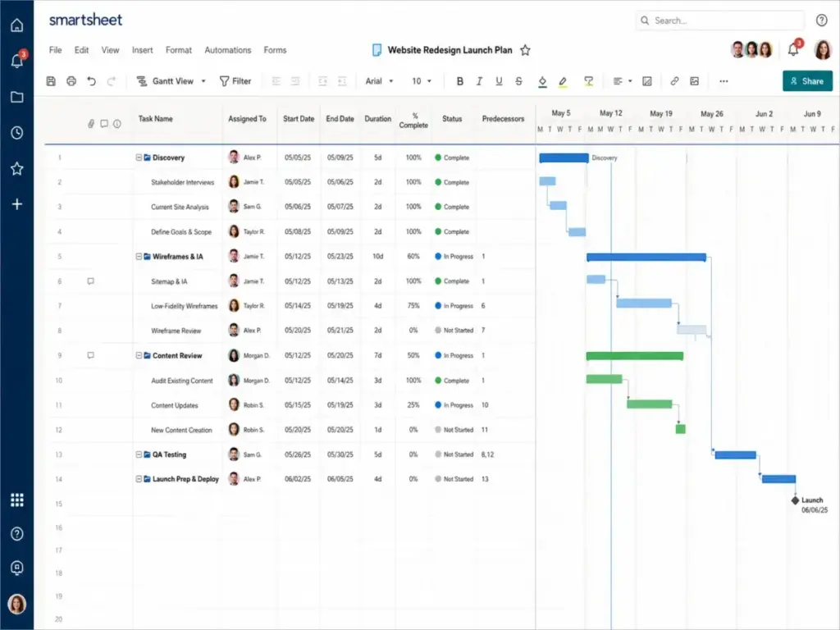840x630 pixels.
Task: Select the New Content Creation cell
Action: pos(181,430)
